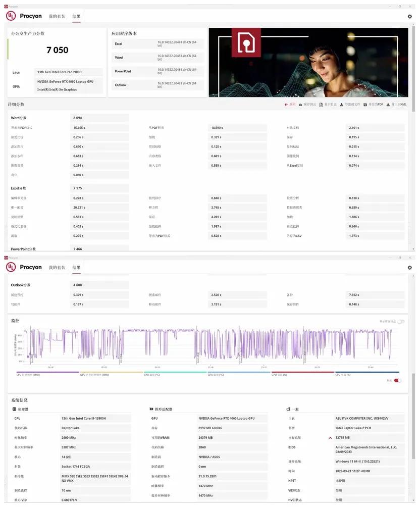Click the 15.655 s Word timing value

coord(79,128)
